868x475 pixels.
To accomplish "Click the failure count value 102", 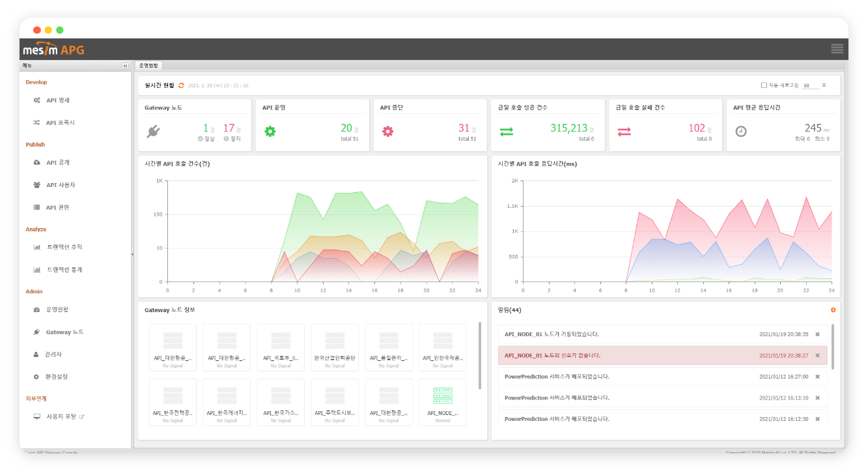I will pyautogui.click(x=697, y=128).
